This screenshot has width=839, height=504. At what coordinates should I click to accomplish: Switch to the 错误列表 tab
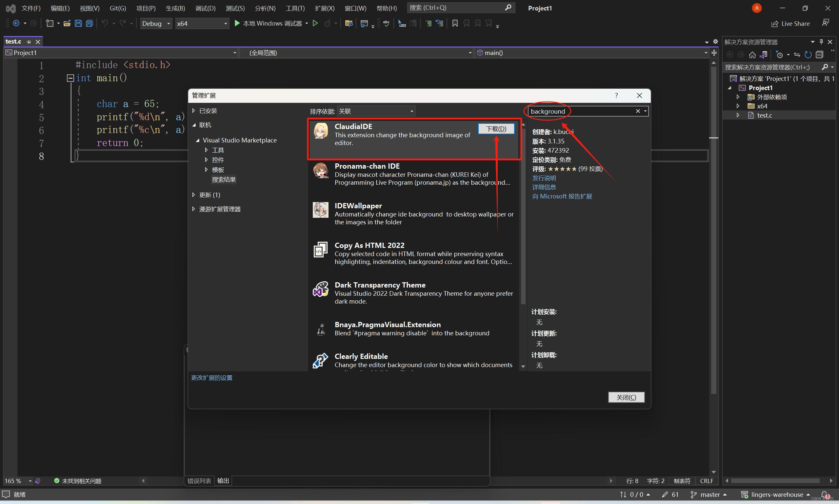(x=199, y=480)
